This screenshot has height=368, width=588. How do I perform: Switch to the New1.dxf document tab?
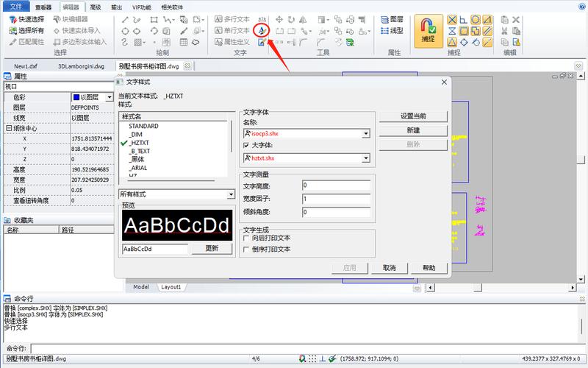26,66
